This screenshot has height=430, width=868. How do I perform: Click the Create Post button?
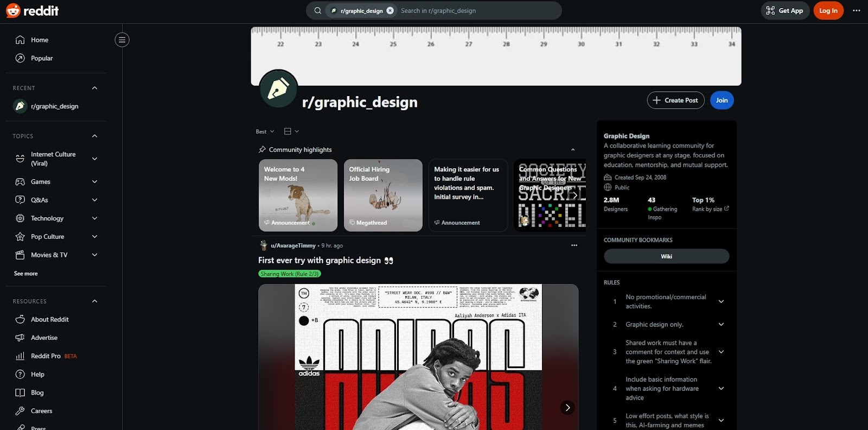coord(675,100)
